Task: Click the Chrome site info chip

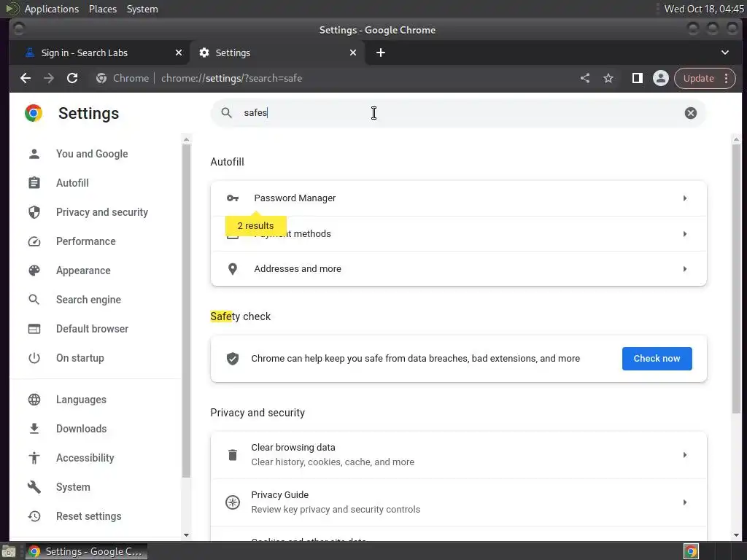Action: [x=123, y=78]
